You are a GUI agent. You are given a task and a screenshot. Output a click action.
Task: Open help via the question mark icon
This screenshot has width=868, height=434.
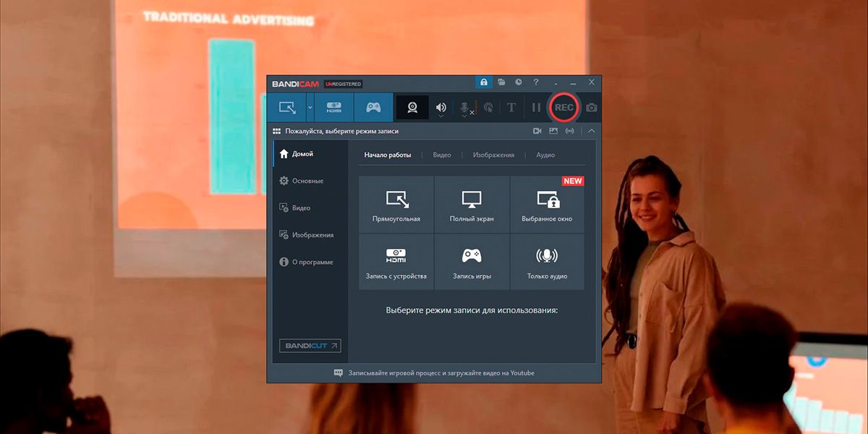pos(535,82)
